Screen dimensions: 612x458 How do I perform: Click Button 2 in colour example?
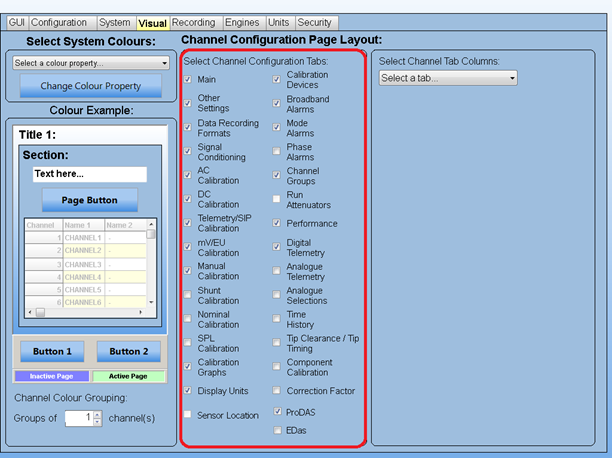pos(129,351)
